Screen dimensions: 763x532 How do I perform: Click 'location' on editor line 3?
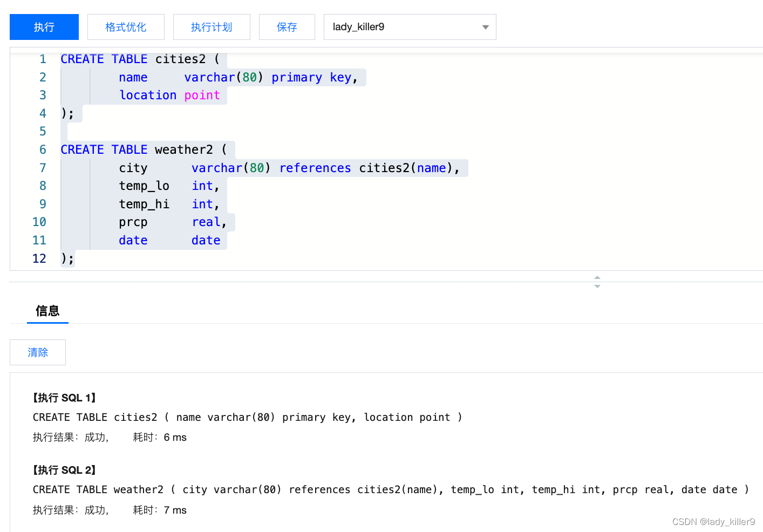148,96
